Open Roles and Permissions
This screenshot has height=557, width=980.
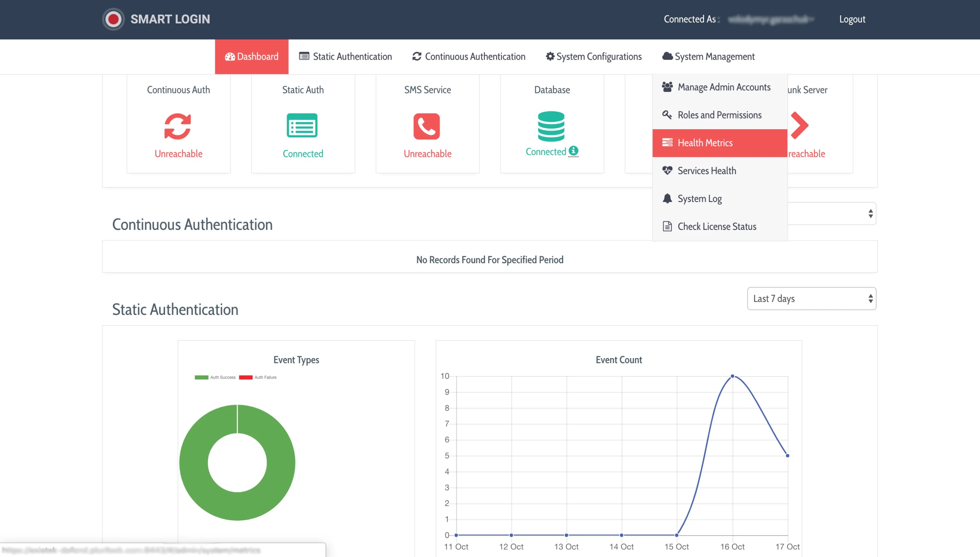[x=719, y=115]
